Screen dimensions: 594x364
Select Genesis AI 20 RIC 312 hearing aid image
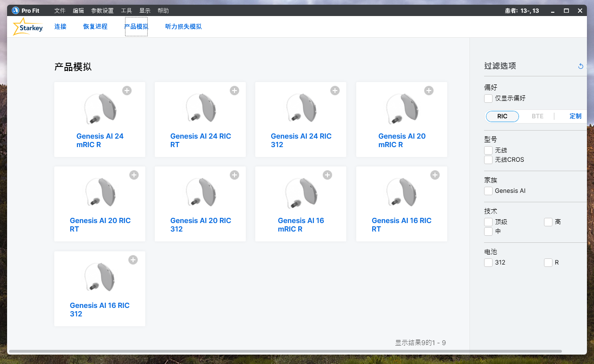(x=201, y=193)
